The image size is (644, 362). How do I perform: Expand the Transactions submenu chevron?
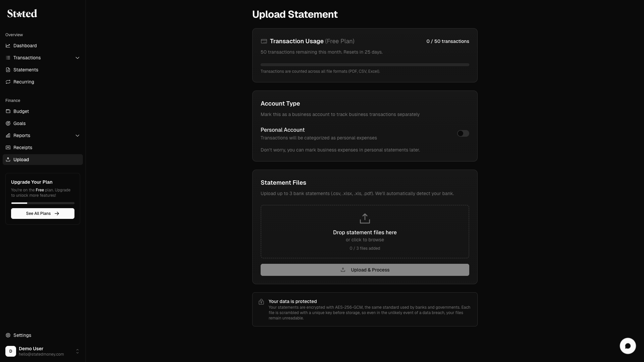(77, 58)
